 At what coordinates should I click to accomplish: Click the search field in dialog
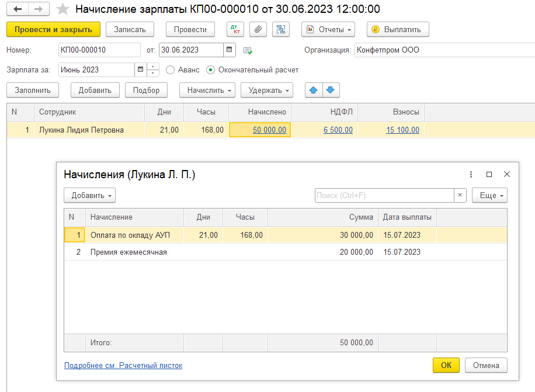point(384,196)
